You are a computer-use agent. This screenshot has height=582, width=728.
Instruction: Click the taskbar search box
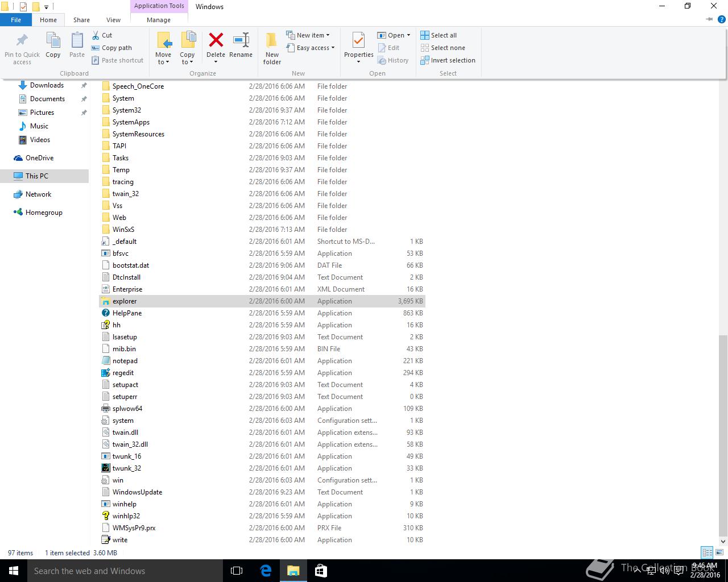(125, 571)
